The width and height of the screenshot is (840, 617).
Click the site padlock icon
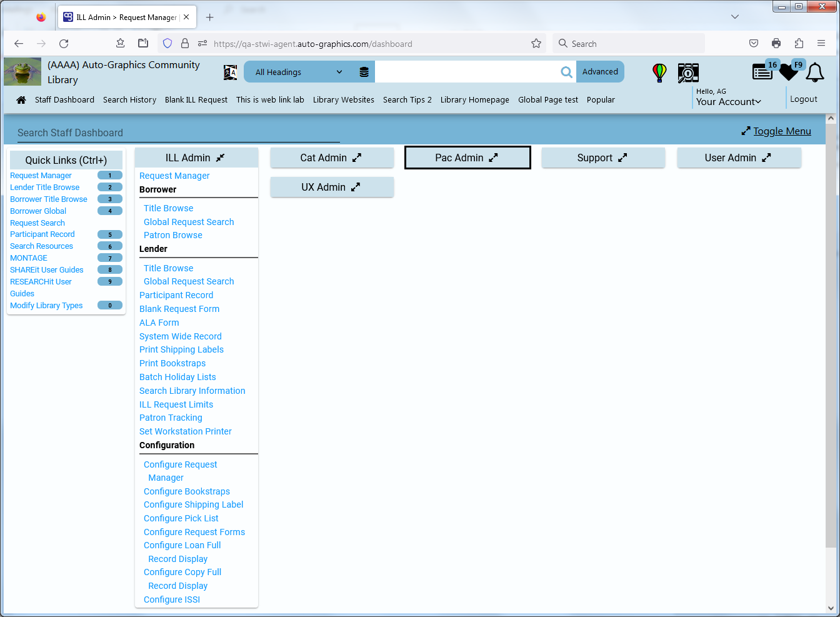(185, 44)
